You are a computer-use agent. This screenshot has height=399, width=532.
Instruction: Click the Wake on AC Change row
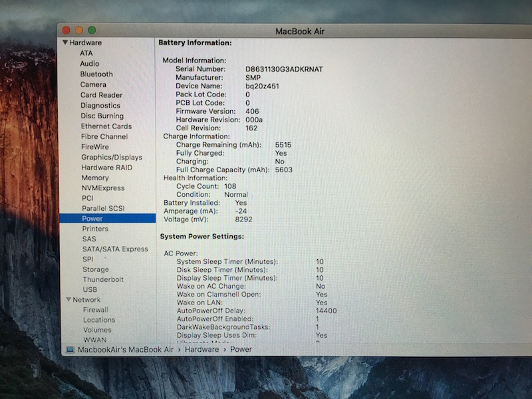tap(251, 286)
